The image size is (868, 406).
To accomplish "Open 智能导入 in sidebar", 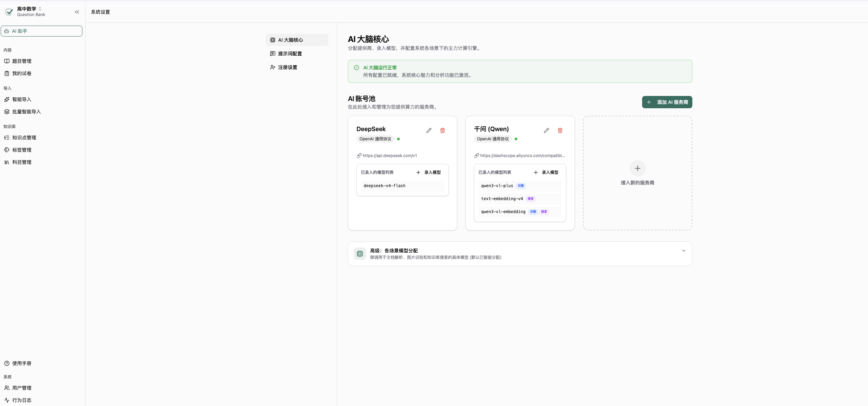I will coord(22,99).
